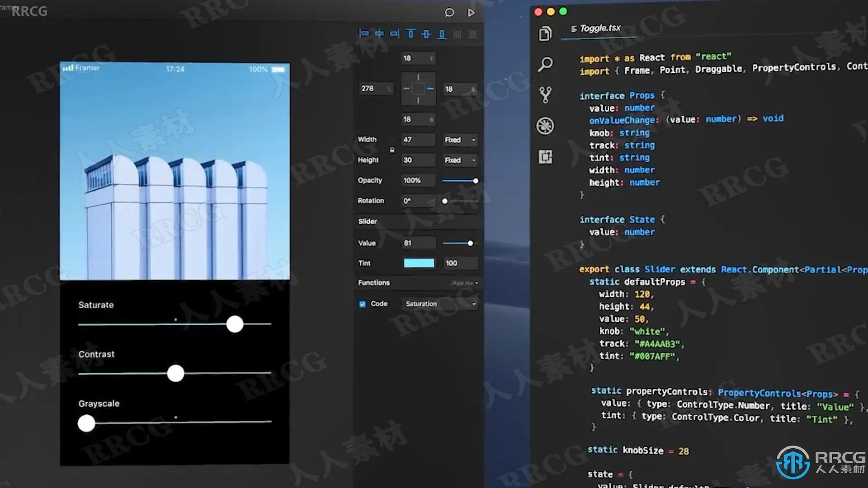Open the Extensions sidebar icon

545,157
